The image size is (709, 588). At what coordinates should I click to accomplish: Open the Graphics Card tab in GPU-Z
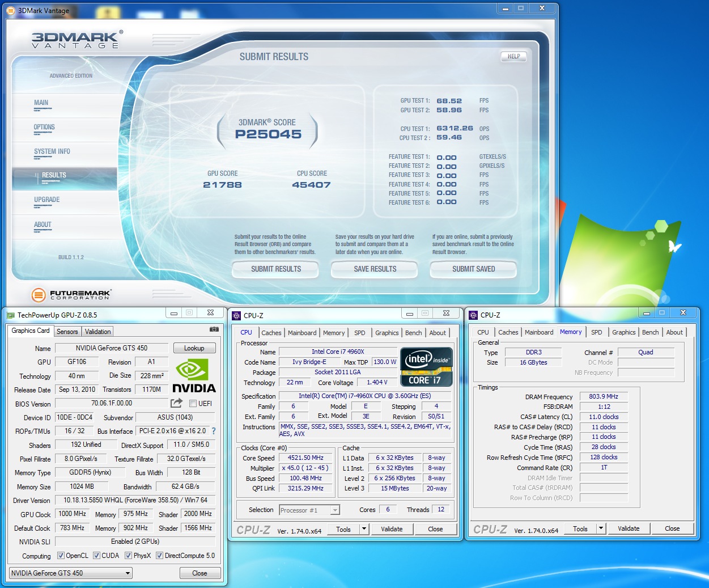click(31, 331)
